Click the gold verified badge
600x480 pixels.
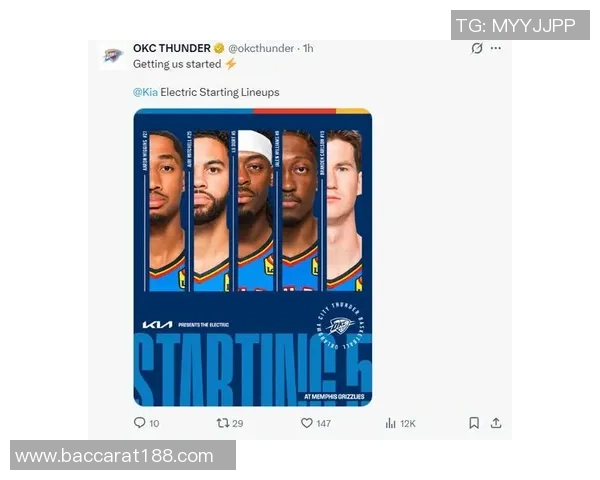pyautogui.click(x=219, y=48)
